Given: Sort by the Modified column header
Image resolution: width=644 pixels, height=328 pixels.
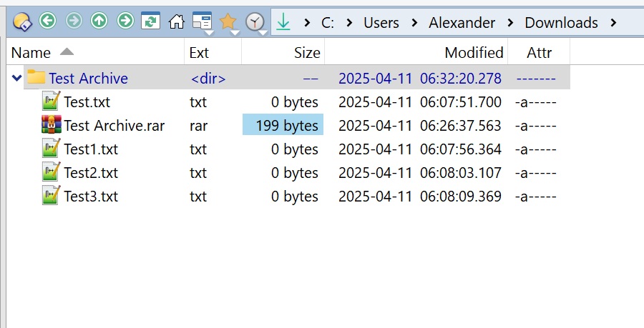Looking at the screenshot, I should click(x=474, y=52).
